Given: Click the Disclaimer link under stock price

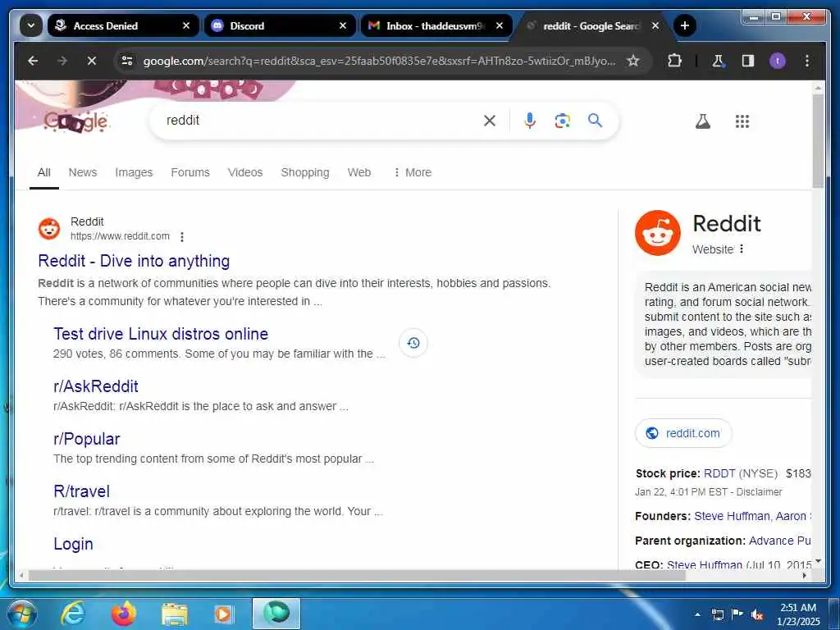Looking at the screenshot, I should click(x=759, y=492).
